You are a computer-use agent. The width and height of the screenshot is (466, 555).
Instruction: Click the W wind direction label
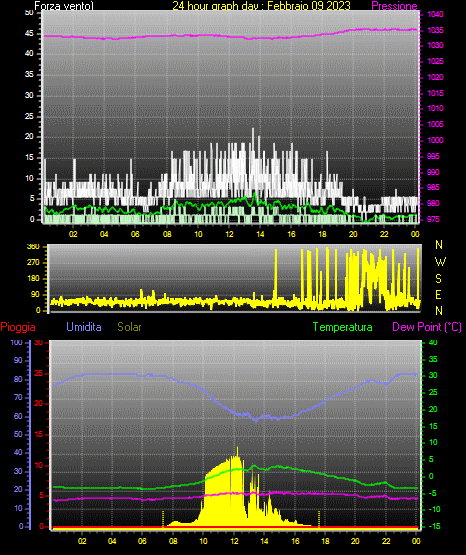click(440, 262)
